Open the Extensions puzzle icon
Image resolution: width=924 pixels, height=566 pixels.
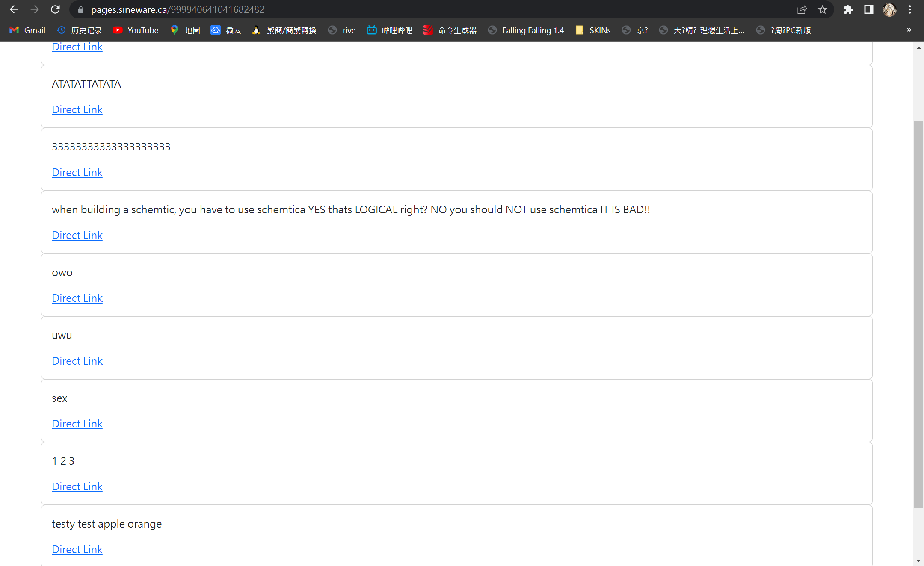tap(848, 9)
